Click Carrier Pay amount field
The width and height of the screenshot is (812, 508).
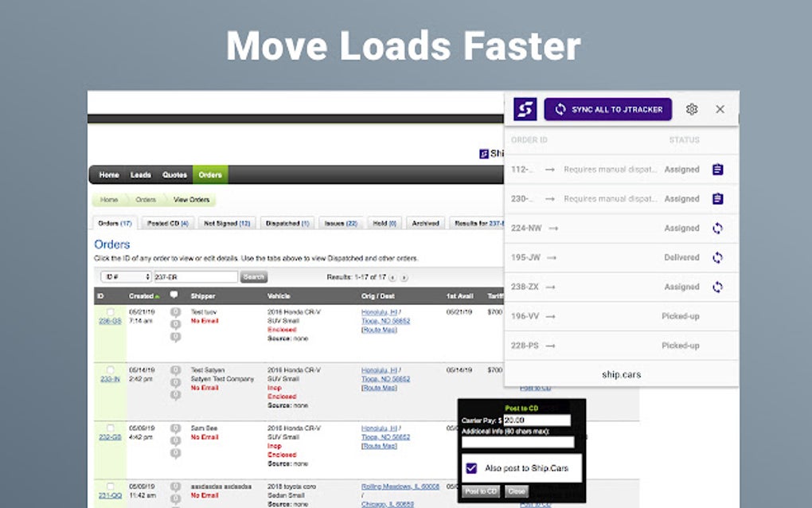coord(537,420)
